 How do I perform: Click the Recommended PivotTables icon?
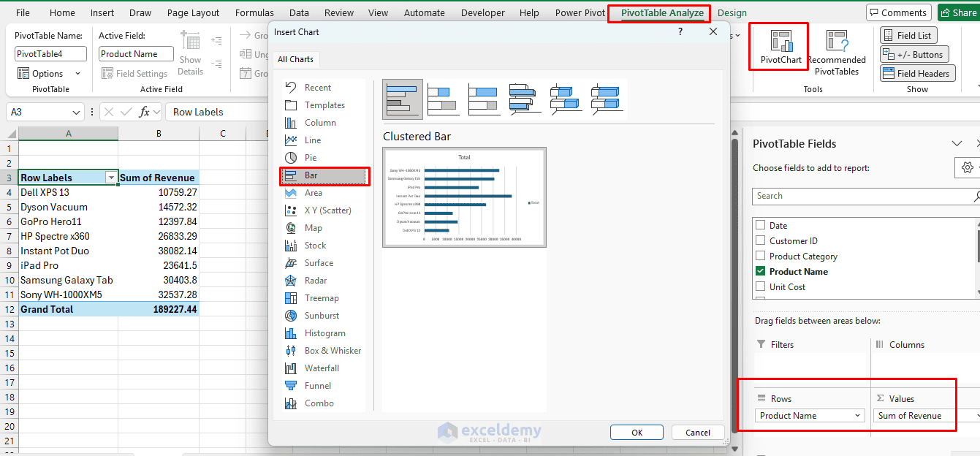click(837, 52)
